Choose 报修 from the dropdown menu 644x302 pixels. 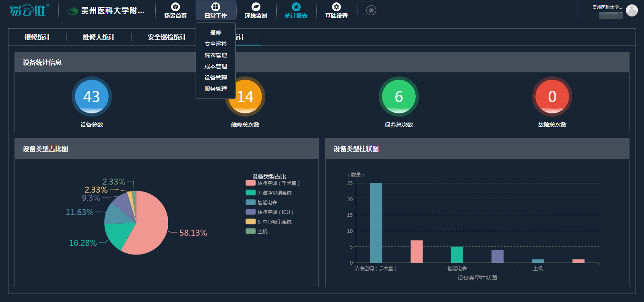(216, 33)
